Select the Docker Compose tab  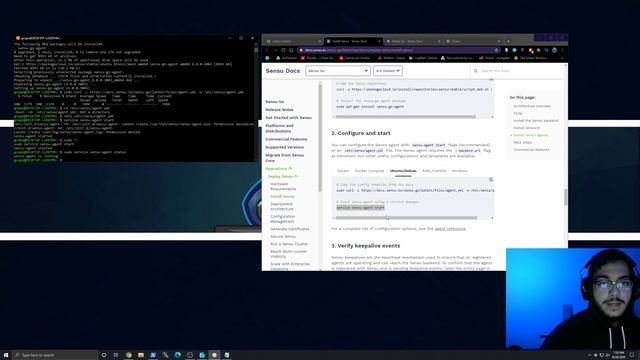click(369, 171)
